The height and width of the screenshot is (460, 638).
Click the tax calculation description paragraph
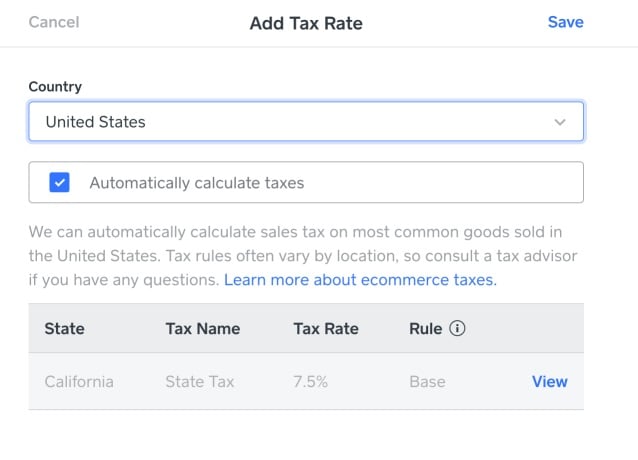click(x=303, y=256)
